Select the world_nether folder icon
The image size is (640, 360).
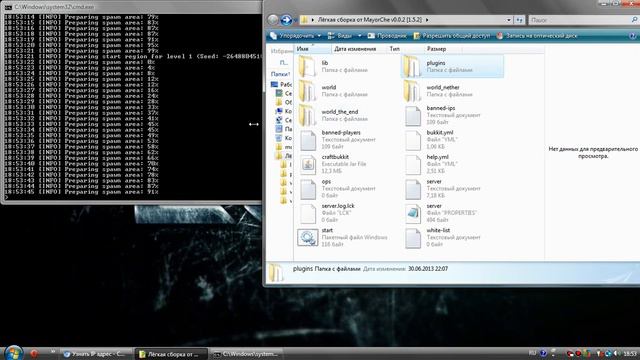pos(412,91)
